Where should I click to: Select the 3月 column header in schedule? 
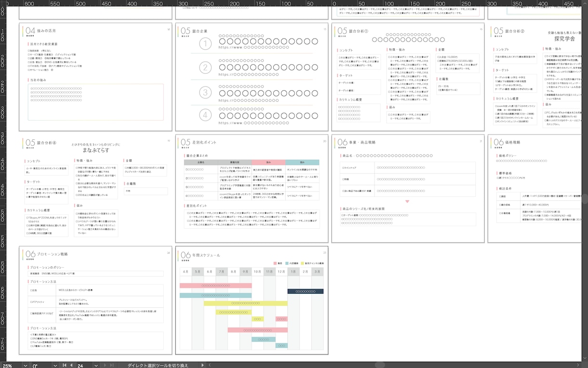click(x=317, y=272)
